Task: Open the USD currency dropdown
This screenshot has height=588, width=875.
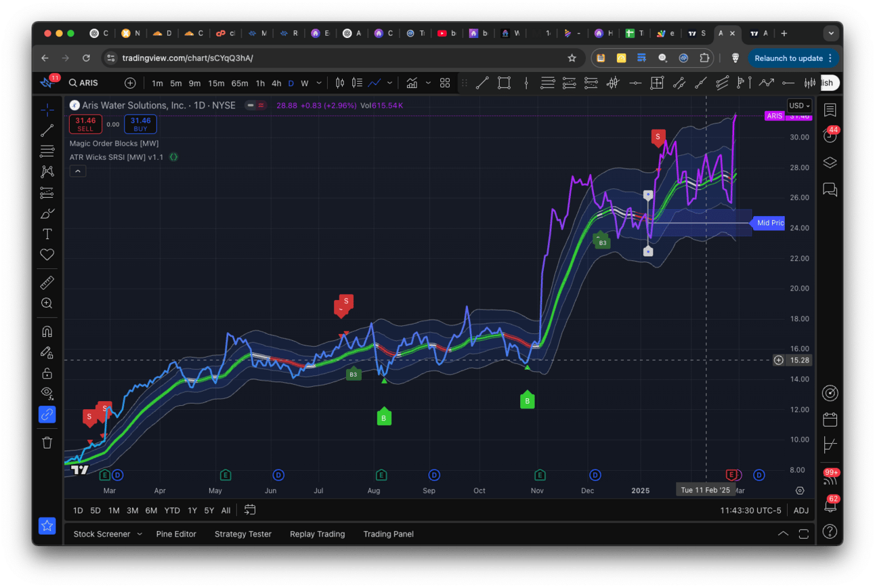Action: pyautogui.click(x=799, y=106)
